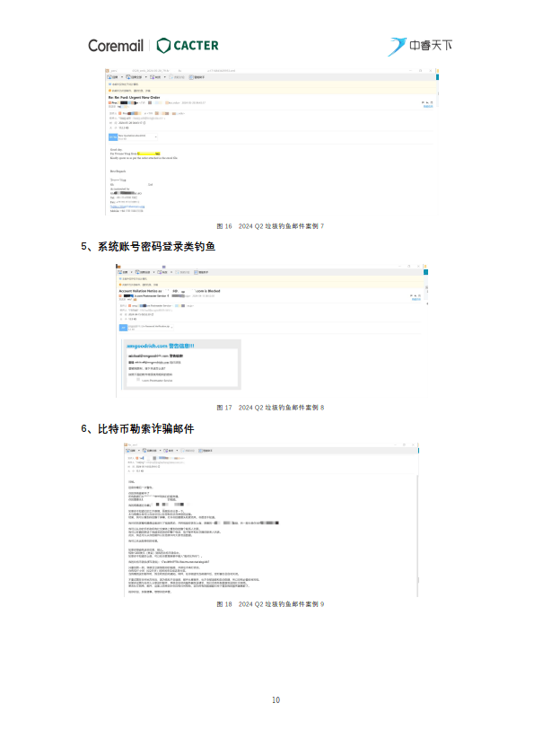The image size is (534, 756).
Task: Click the blue email link in first email signature
Action: 127,207
